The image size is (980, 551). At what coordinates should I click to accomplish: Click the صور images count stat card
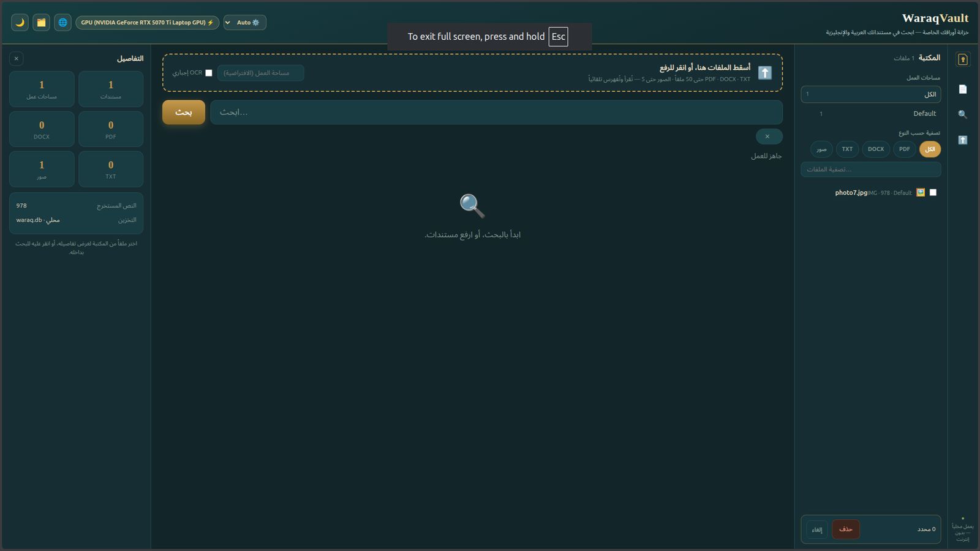pyautogui.click(x=42, y=169)
